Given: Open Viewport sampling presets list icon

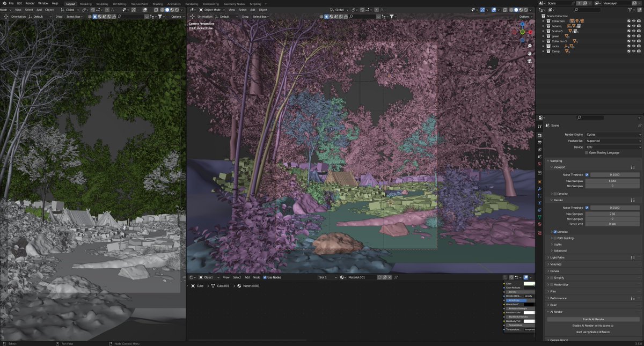Looking at the screenshot, I should 633,167.
